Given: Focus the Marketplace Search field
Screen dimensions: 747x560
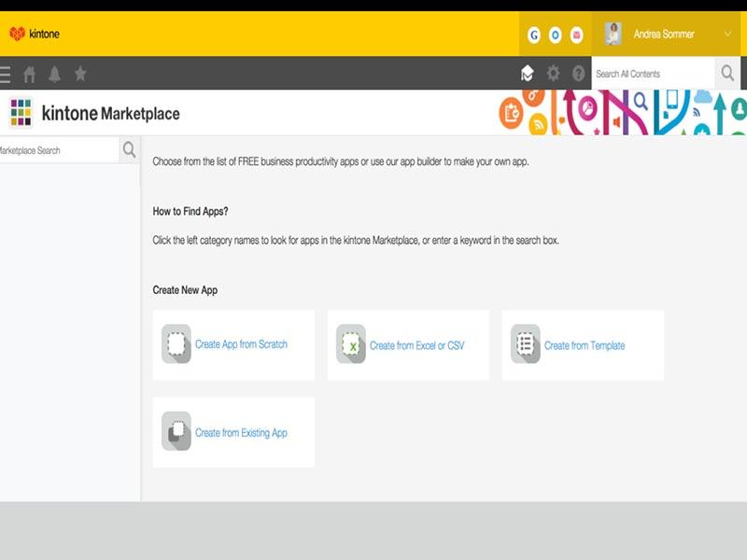Looking at the screenshot, I should pyautogui.click(x=59, y=150).
